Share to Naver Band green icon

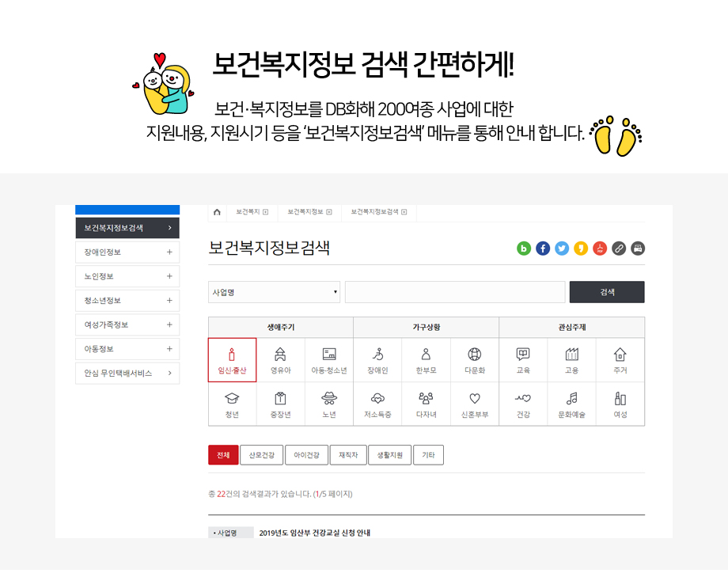(524, 249)
